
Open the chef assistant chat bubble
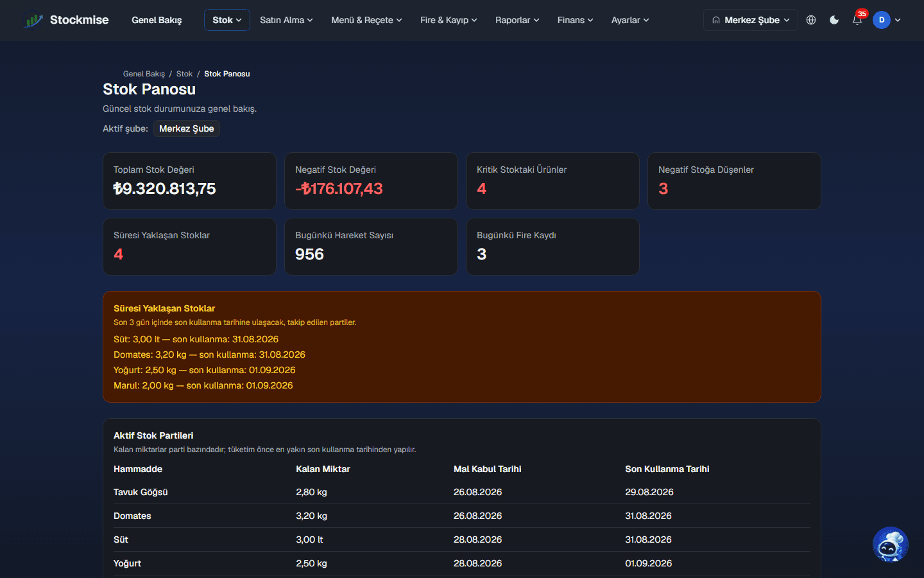pos(891,545)
